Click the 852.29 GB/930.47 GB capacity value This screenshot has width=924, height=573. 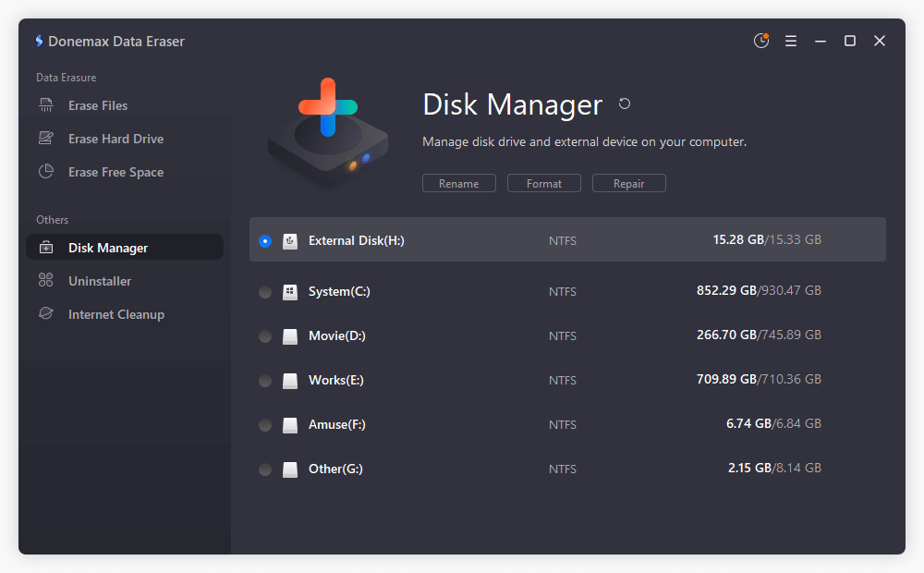tap(759, 290)
